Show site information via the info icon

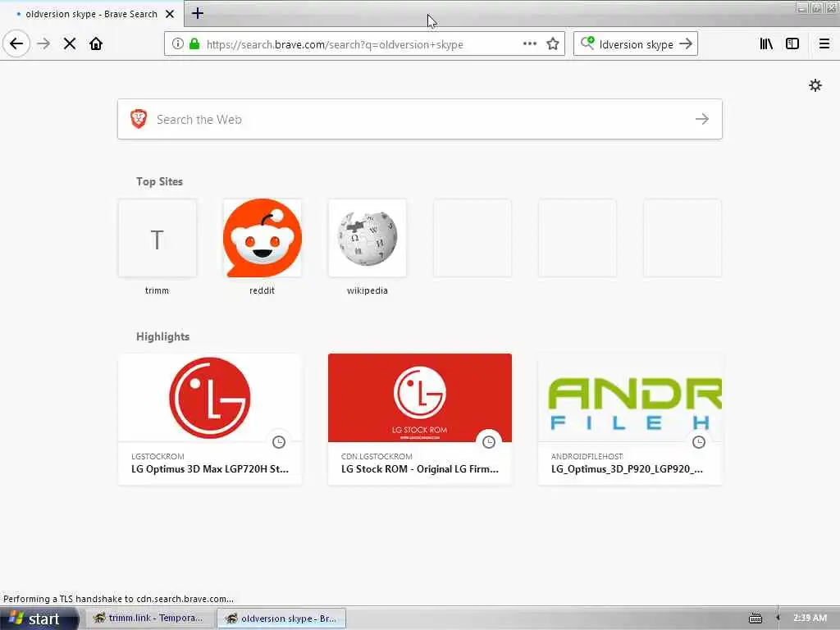[177, 44]
